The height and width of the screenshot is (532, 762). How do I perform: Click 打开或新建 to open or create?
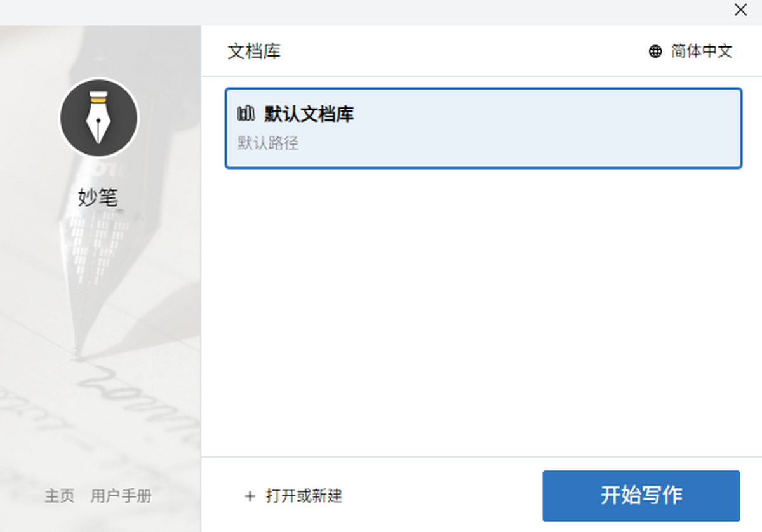point(304,496)
